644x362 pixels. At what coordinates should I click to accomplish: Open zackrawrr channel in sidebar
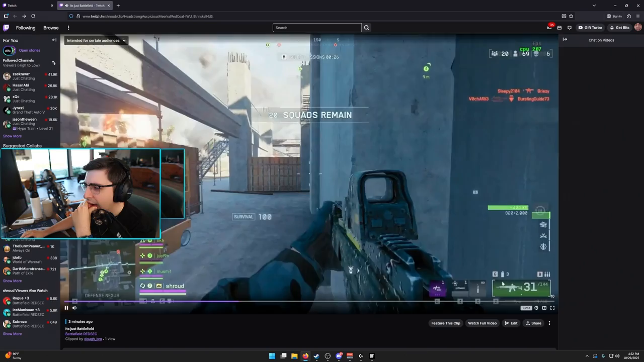30,76
